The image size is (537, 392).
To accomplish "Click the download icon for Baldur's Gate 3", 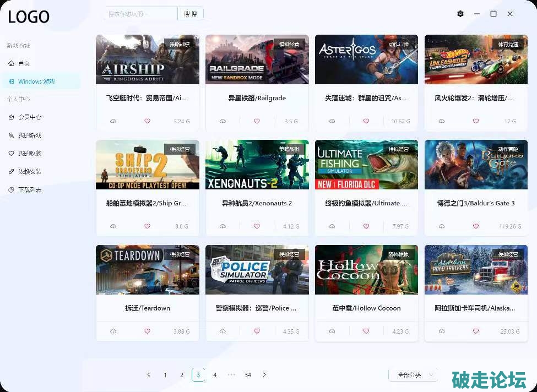I will point(442,226).
